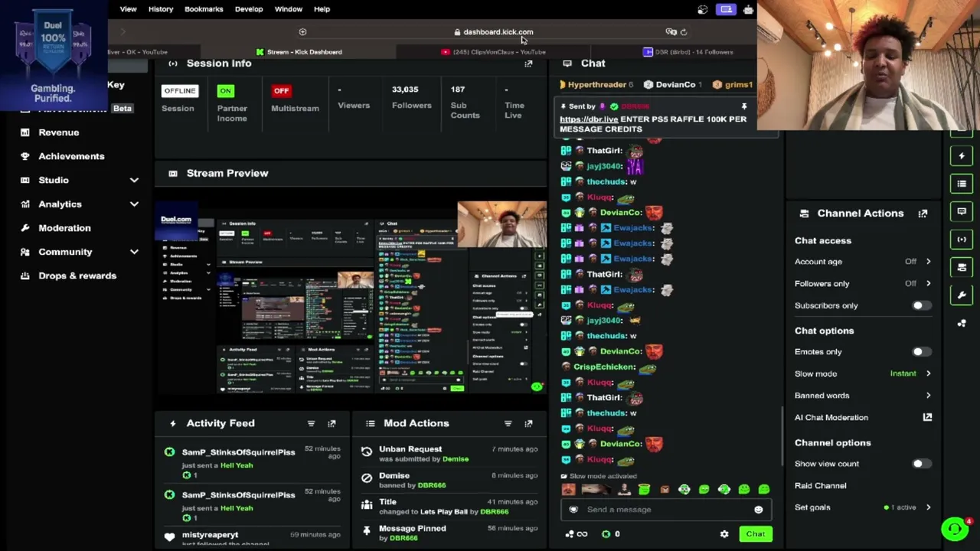The height and width of the screenshot is (551, 980).
Task: Click the Stream Preview video thumbnail
Action: coord(351,297)
